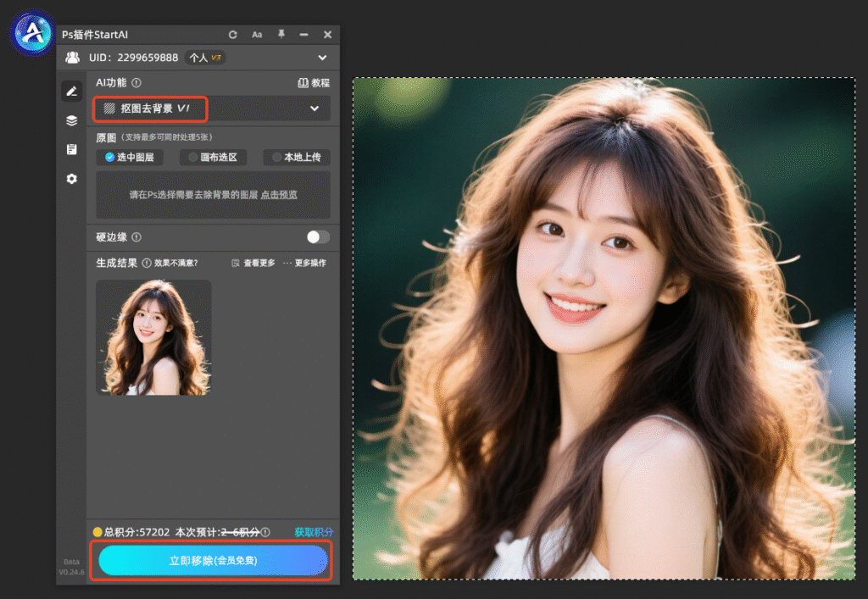The image size is (868, 599).
Task: Pin the StartAI plugin panel
Action: click(x=281, y=34)
